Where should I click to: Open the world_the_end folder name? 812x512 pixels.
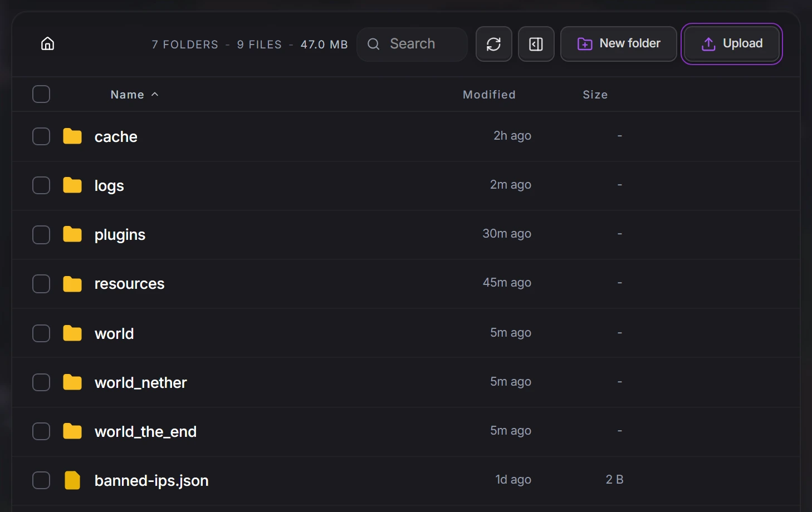pos(145,432)
